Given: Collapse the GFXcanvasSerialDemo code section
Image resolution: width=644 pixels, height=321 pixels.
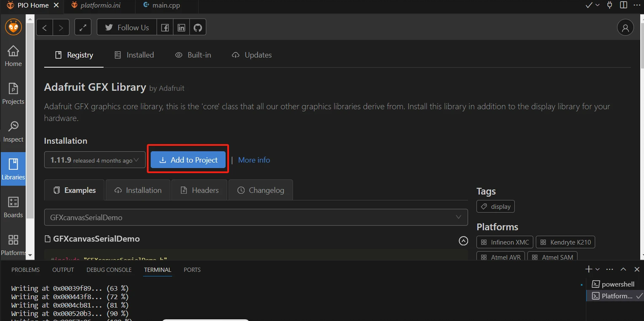Looking at the screenshot, I should pyautogui.click(x=463, y=241).
